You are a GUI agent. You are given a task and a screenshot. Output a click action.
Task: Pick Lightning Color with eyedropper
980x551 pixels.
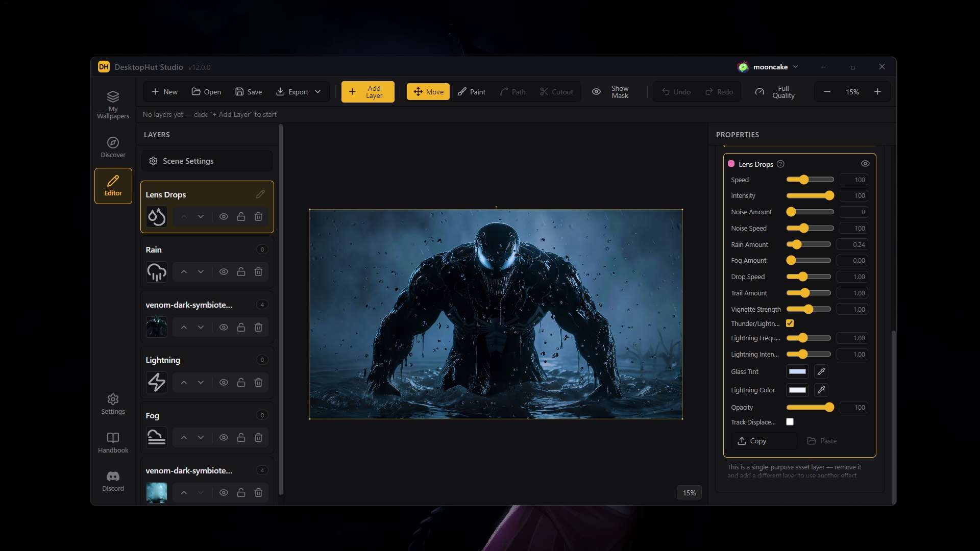coord(821,390)
